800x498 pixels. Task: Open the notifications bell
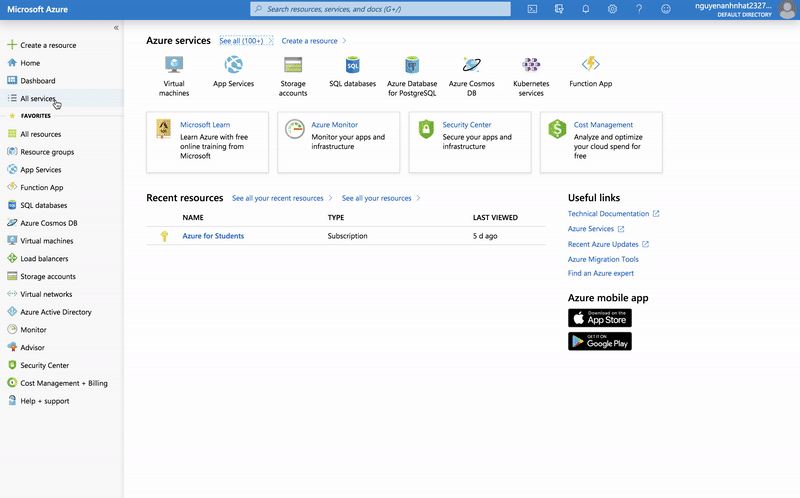pyautogui.click(x=586, y=9)
